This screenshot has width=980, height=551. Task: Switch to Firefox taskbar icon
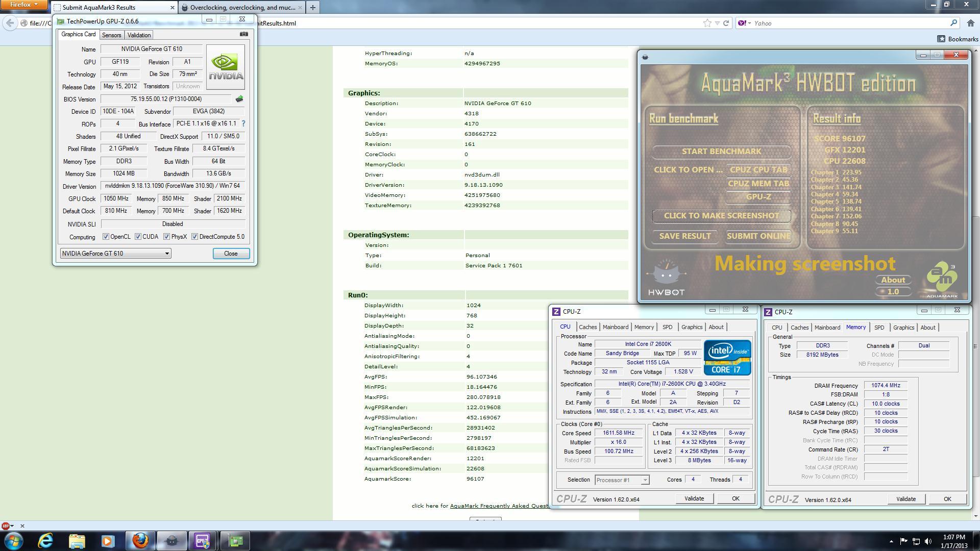click(x=140, y=541)
